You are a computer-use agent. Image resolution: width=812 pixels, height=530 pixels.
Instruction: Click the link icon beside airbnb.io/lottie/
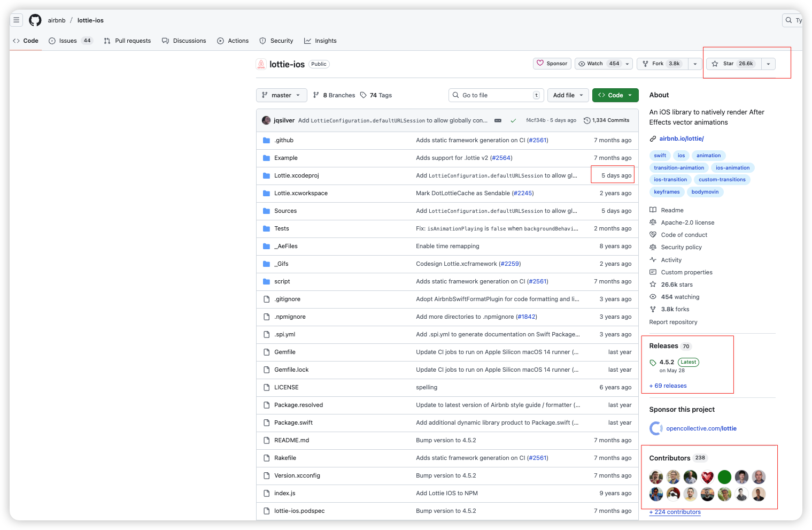[653, 139]
